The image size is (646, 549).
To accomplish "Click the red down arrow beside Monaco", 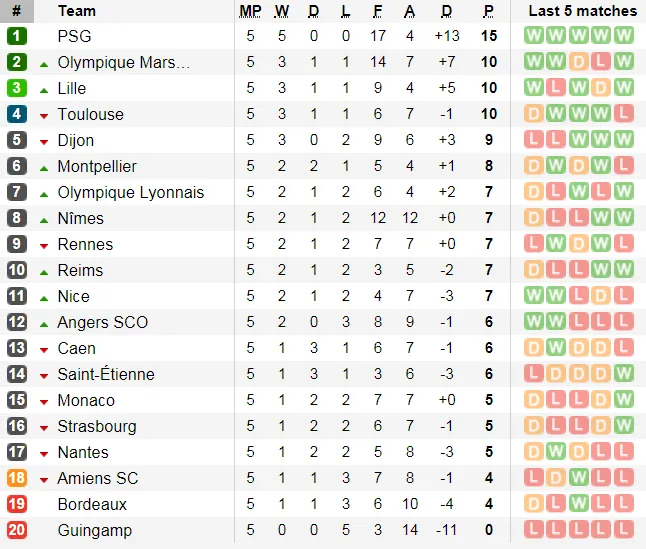I will (44, 401).
